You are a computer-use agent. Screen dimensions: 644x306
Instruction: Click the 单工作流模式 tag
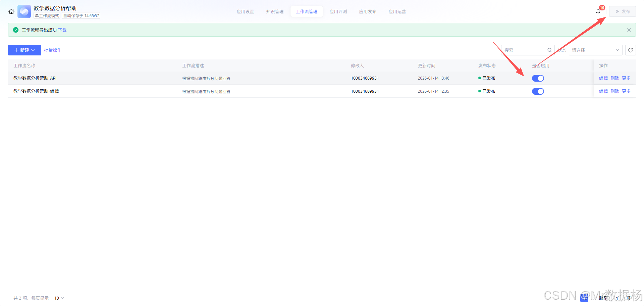point(47,16)
